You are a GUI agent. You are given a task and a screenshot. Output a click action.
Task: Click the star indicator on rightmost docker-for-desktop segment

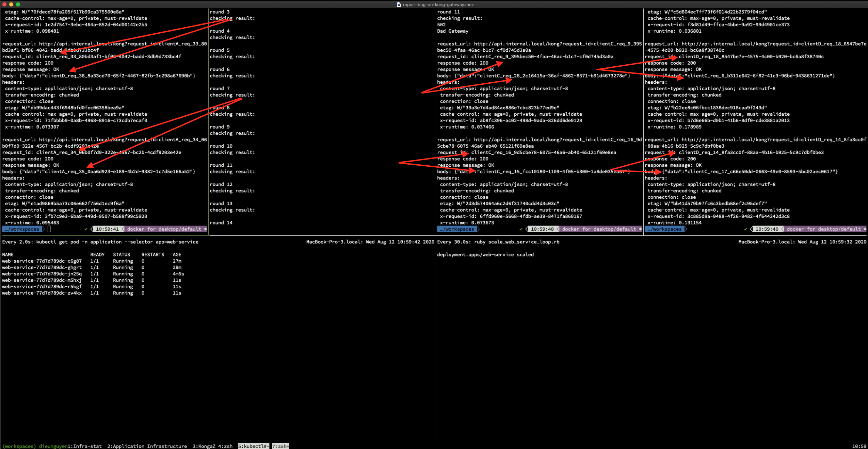click(865, 229)
